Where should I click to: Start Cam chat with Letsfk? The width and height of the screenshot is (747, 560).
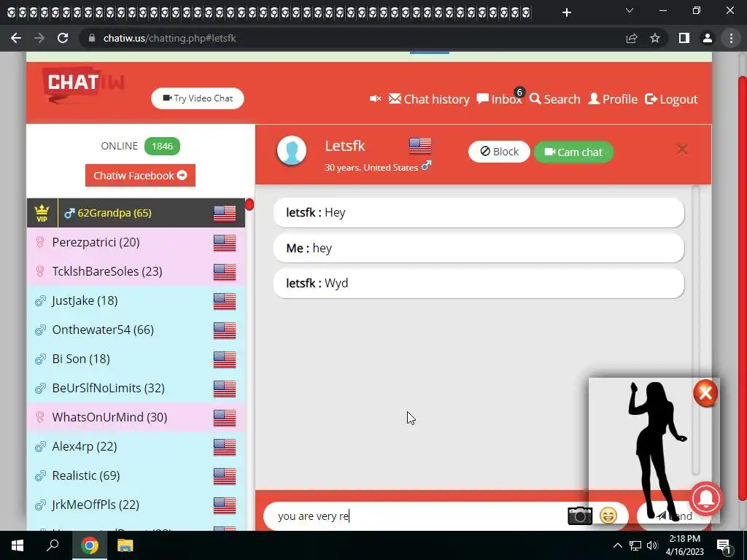(x=573, y=152)
